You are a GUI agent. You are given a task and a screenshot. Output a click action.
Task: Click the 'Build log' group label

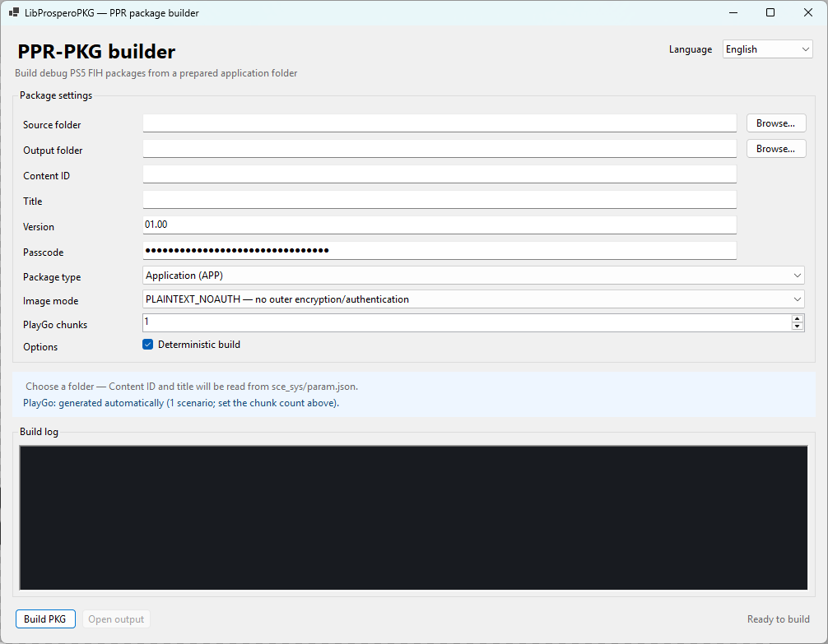coord(39,432)
